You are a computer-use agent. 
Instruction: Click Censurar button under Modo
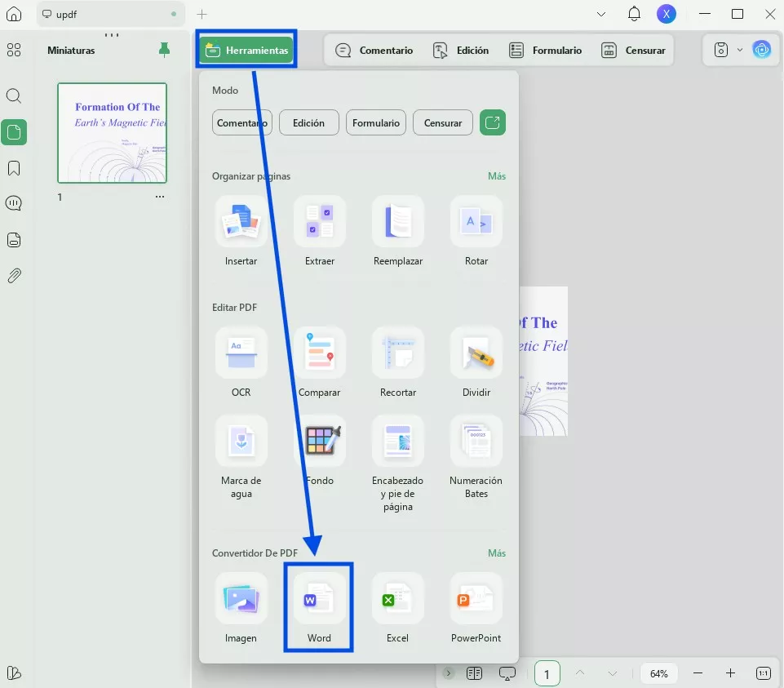tap(443, 122)
